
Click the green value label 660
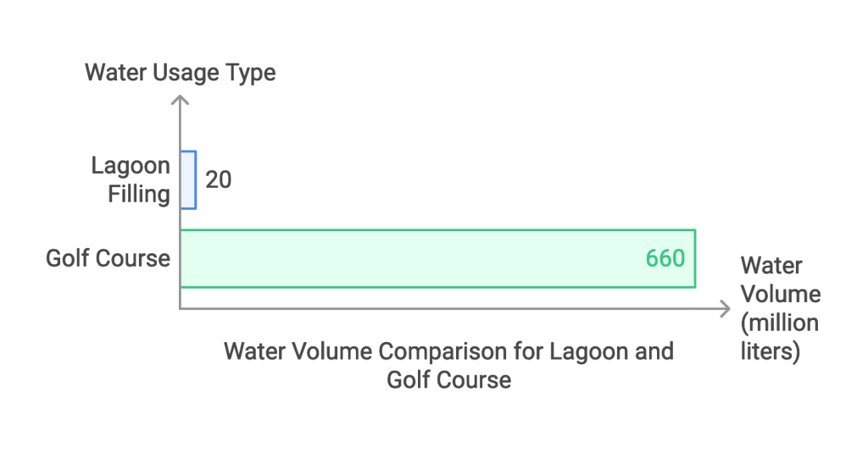(x=665, y=258)
